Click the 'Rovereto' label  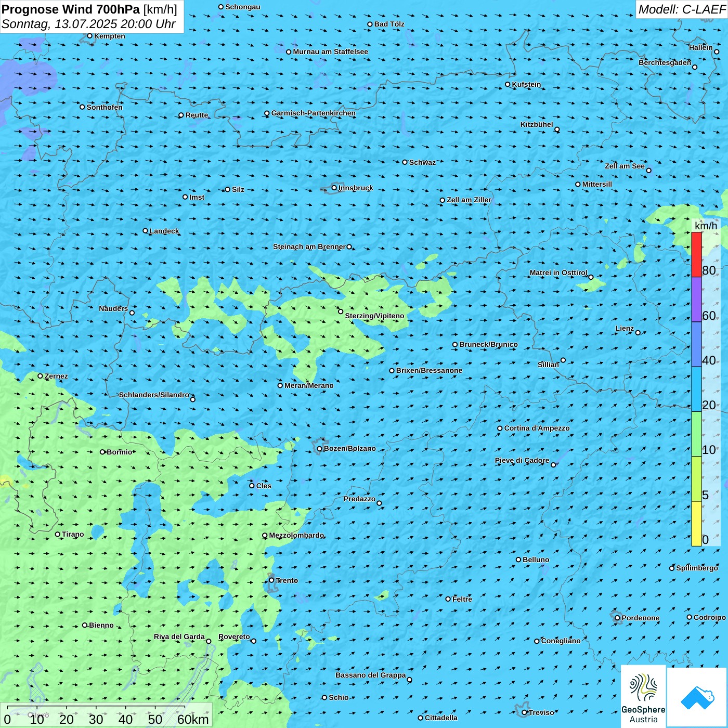[x=234, y=636]
